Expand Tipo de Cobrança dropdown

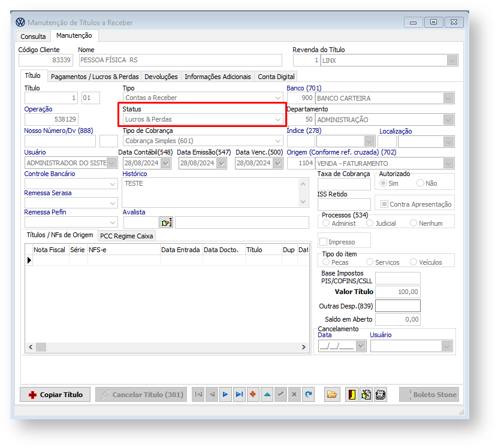tap(278, 141)
